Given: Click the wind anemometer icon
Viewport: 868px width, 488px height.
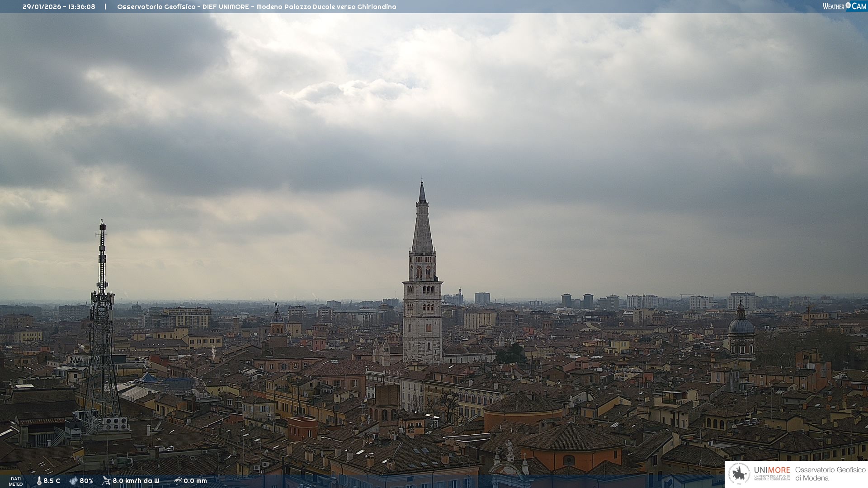Looking at the screenshot, I should click(x=106, y=481).
